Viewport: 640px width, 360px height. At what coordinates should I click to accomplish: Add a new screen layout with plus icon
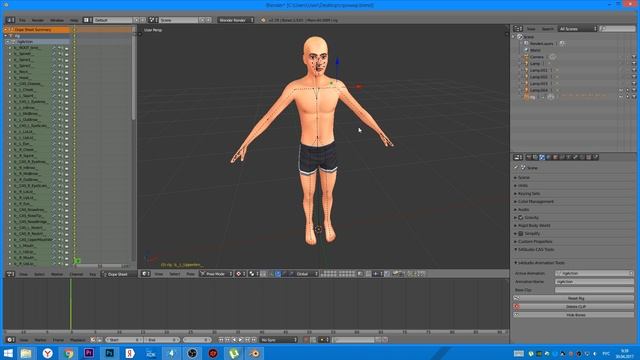137,20
